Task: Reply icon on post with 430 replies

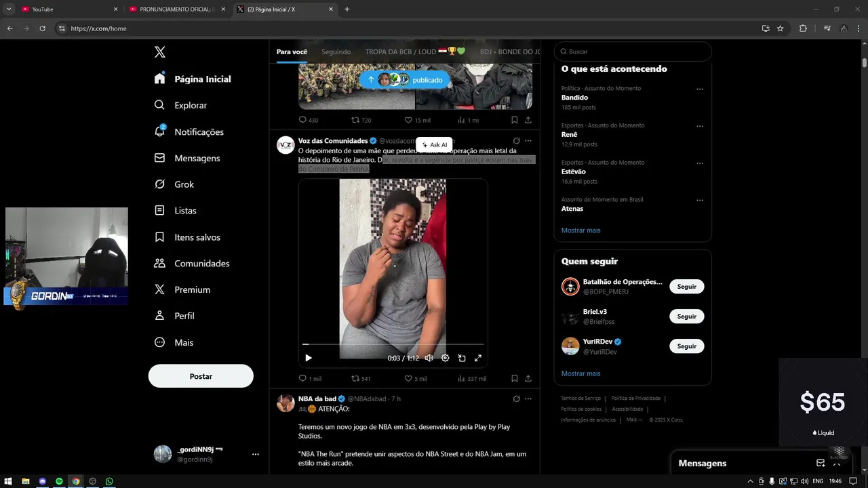Action: click(303, 120)
